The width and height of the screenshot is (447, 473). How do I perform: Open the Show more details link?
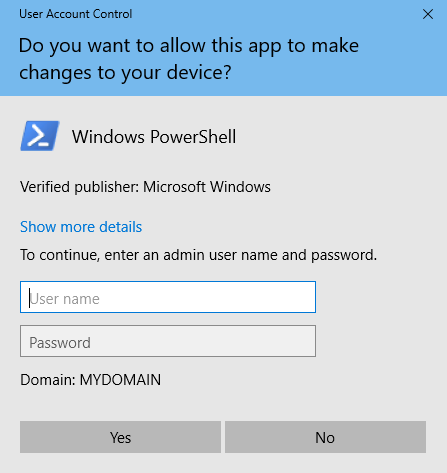(x=81, y=227)
